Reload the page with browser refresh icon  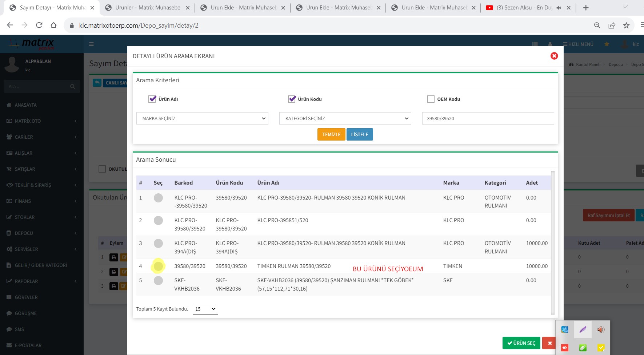point(39,25)
